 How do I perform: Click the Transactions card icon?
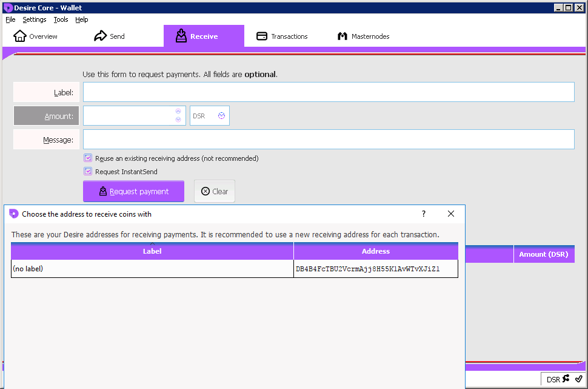pyautogui.click(x=262, y=36)
